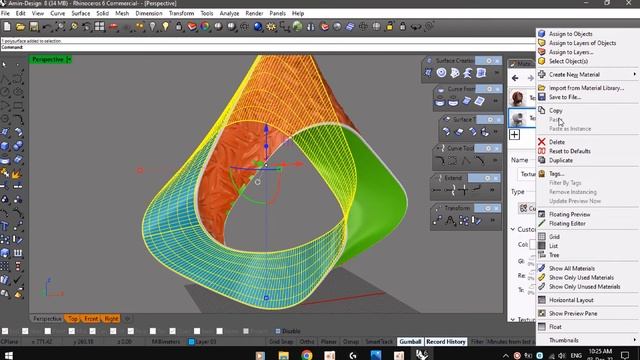This screenshot has height=360, width=640.
Task: Check the Disable osnap checkbox
Action: (278, 331)
